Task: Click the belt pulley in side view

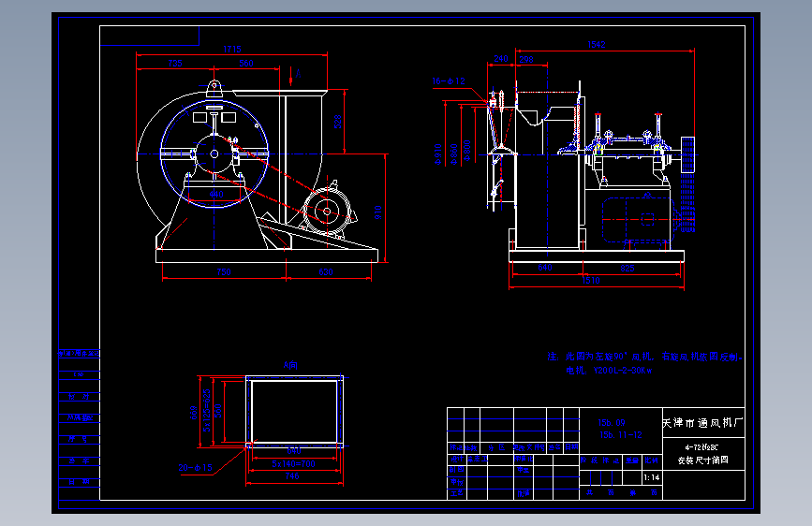Action: [x=687, y=154]
